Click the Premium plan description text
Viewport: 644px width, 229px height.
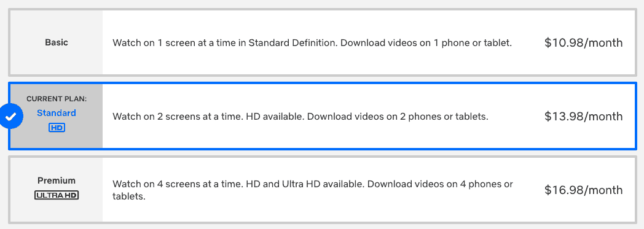(313, 190)
